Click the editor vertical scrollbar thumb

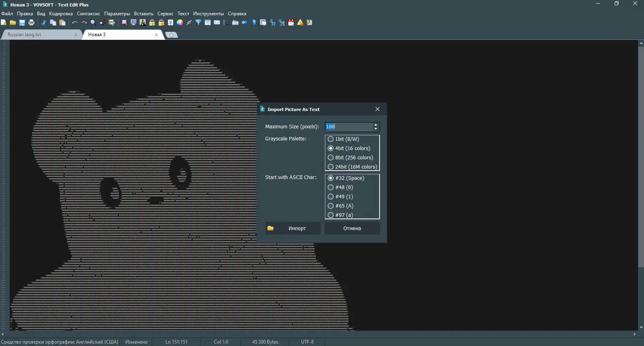tap(641, 157)
